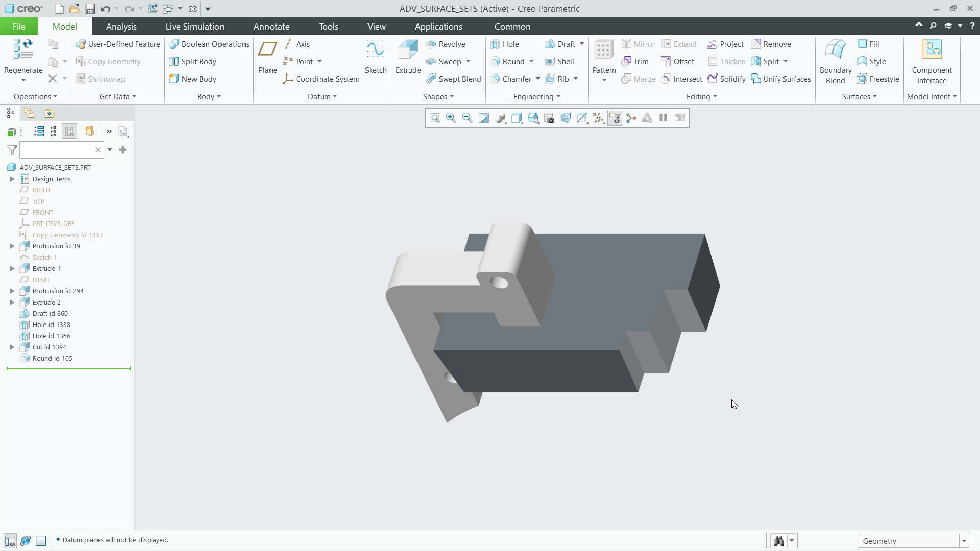980x551 pixels.
Task: Pause regeneration with the pause icon
Action: click(x=663, y=118)
